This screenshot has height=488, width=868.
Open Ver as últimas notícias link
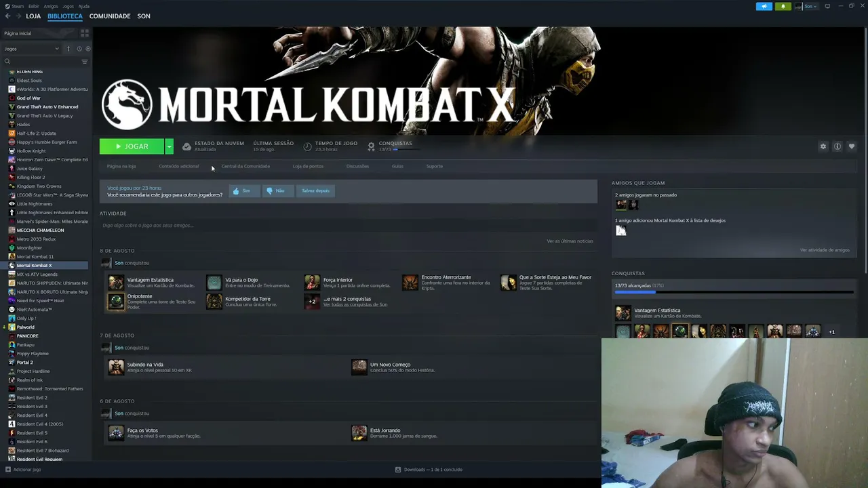(x=570, y=241)
